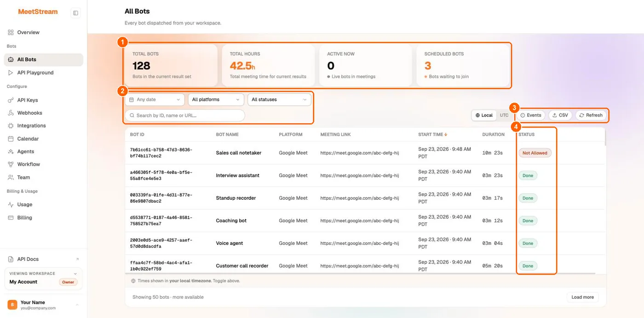Open the Any date filter dropdown
This screenshot has width=644, height=318.
point(155,99)
